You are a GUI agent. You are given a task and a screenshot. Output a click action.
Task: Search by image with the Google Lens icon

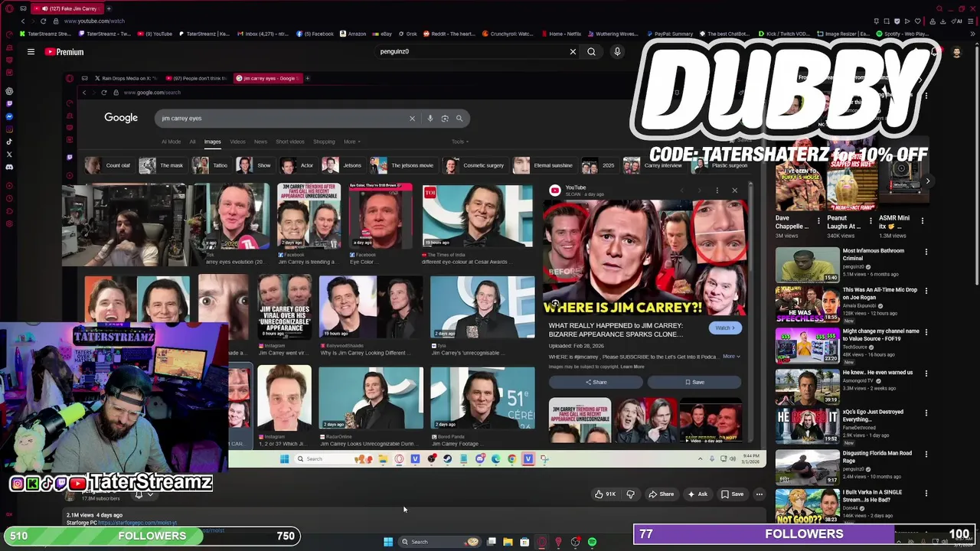coord(445,119)
